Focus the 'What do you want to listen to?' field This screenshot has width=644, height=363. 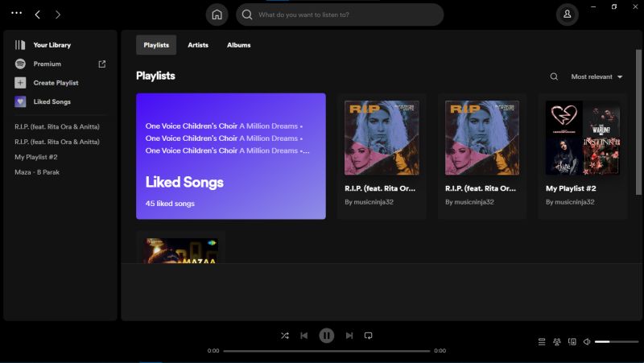click(340, 14)
